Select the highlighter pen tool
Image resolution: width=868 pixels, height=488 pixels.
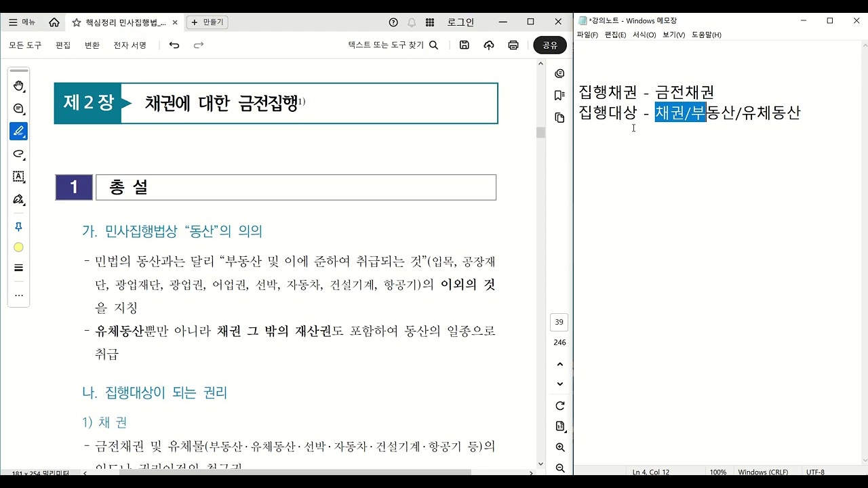[x=19, y=131]
